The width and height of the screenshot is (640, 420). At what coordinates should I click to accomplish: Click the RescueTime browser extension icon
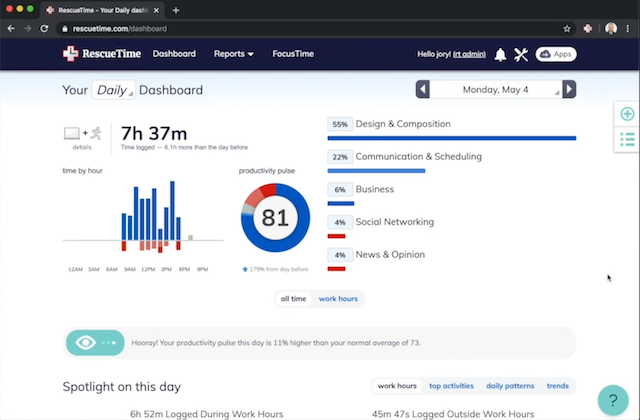click(588, 29)
